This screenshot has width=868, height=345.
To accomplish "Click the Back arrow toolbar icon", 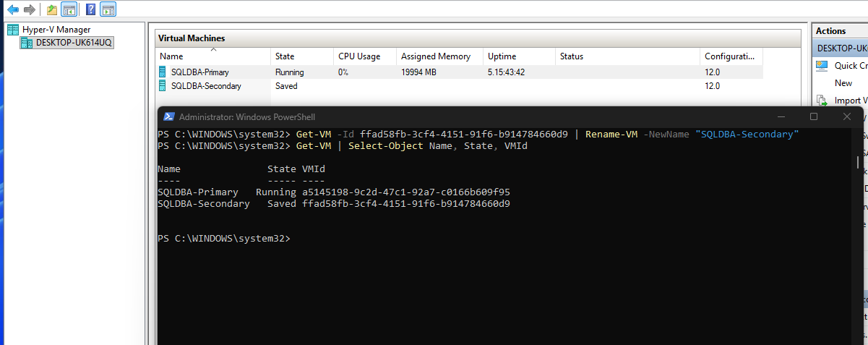I will (x=13, y=9).
